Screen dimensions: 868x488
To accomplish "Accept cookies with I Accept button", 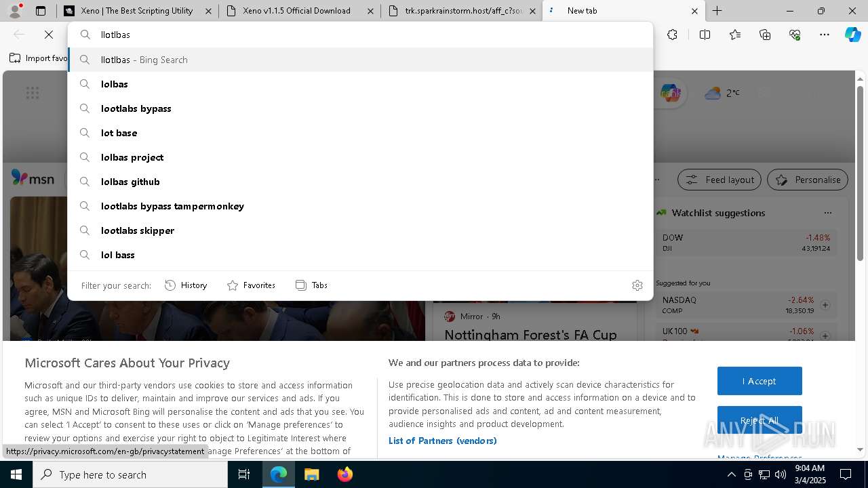I will coord(759,381).
